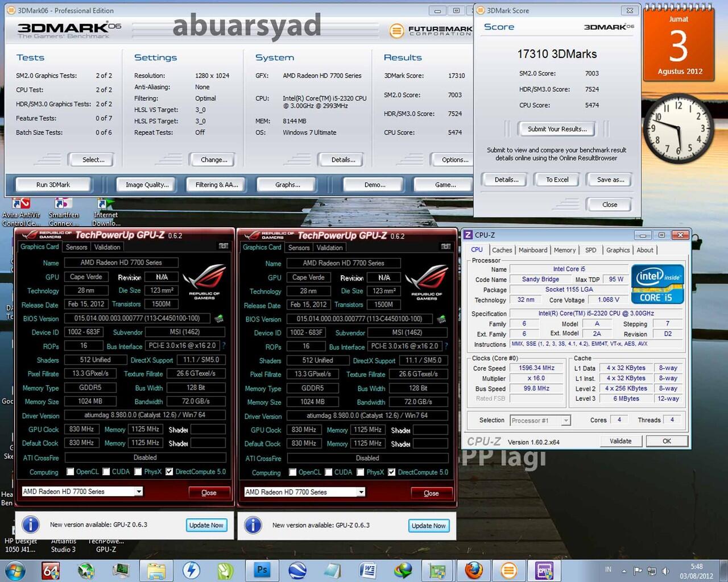Open Internet Download Manager taskbar icon

[x=403, y=570]
